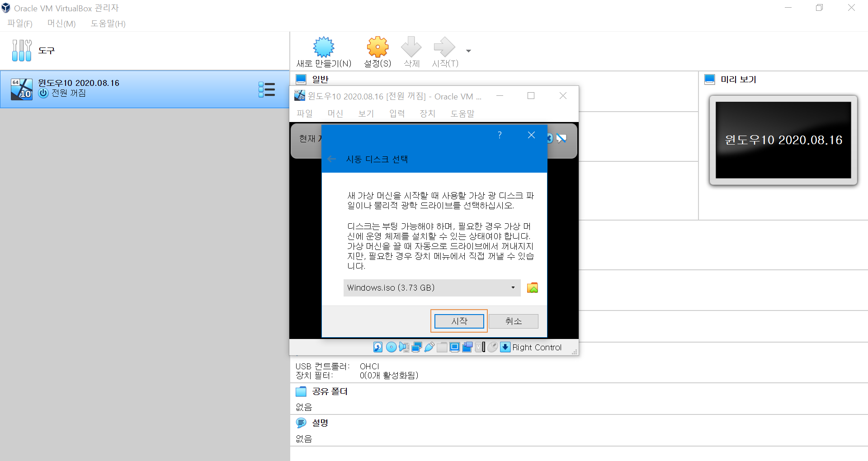Image resolution: width=868 pixels, height=461 pixels.
Task: Dismiss notification with crossed icon in VM window
Action: pos(561,138)
